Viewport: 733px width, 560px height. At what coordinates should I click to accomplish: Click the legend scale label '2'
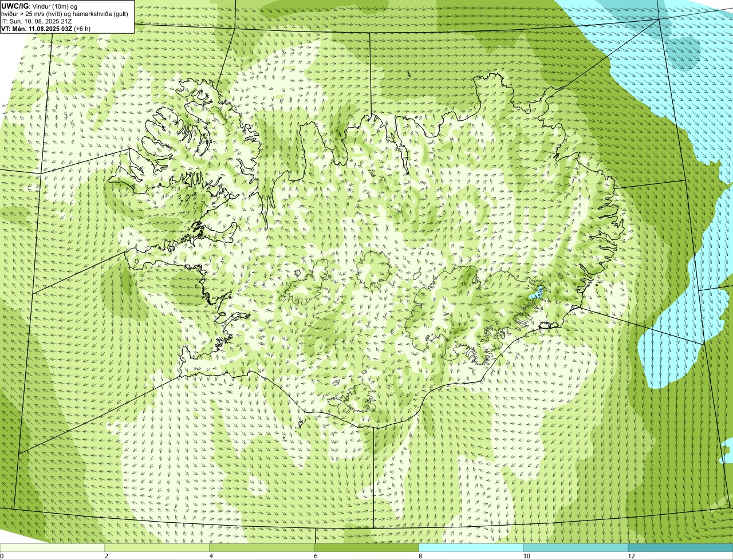(x=107, y=556)
